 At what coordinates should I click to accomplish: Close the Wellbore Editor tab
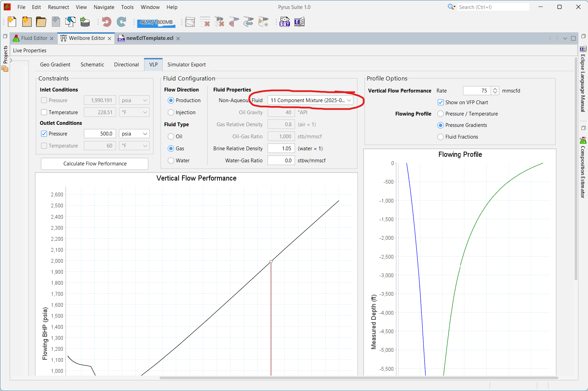110,39
